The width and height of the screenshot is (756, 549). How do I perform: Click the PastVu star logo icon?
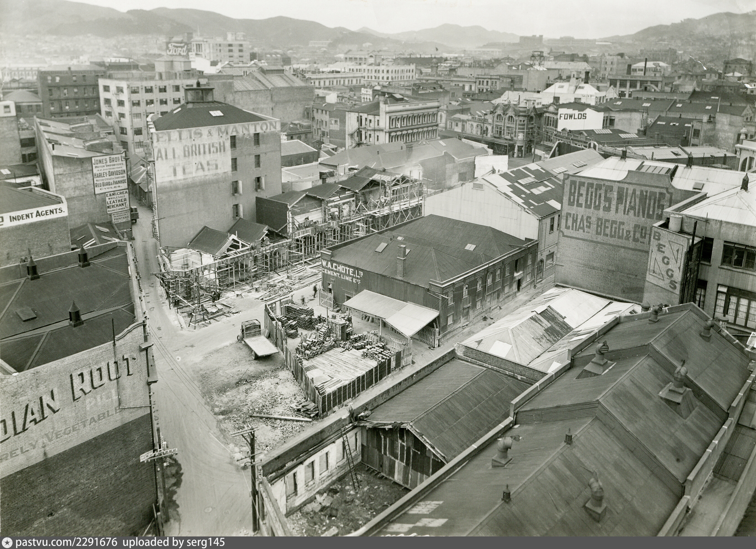[7, 542]
